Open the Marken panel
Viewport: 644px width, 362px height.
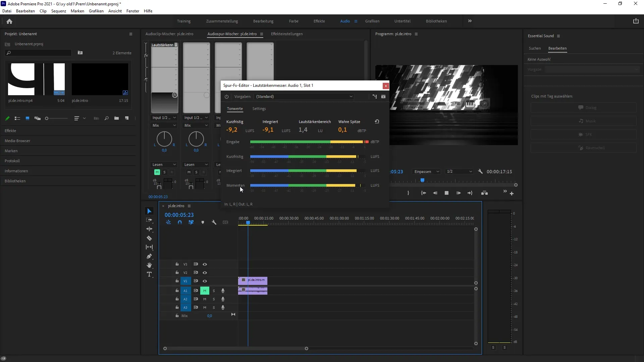pyautogui.click(x=11, y=151)
